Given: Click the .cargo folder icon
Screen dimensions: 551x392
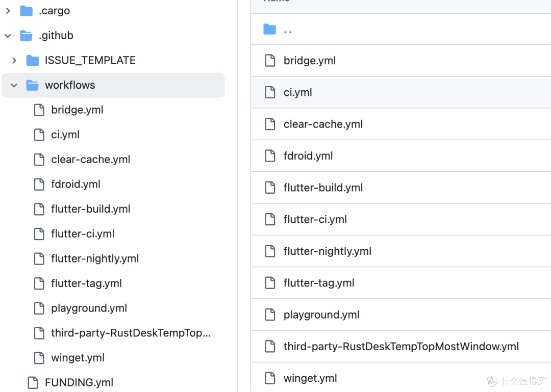Looking at the screenshot, I should point(26,10).
